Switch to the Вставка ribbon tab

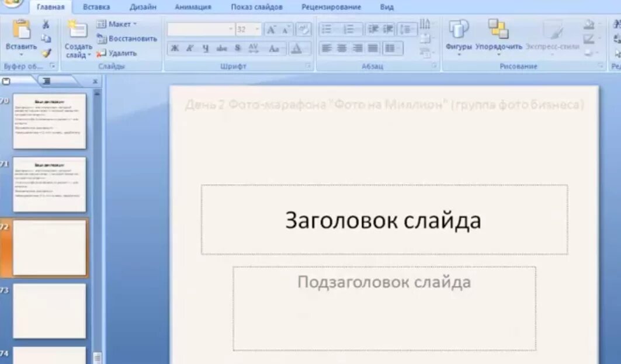coord(96,7)
